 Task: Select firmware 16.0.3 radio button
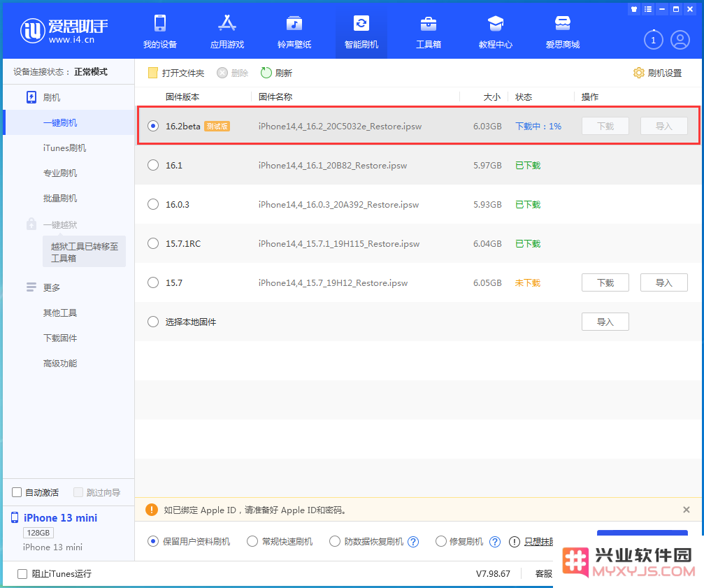coord(153,204)
